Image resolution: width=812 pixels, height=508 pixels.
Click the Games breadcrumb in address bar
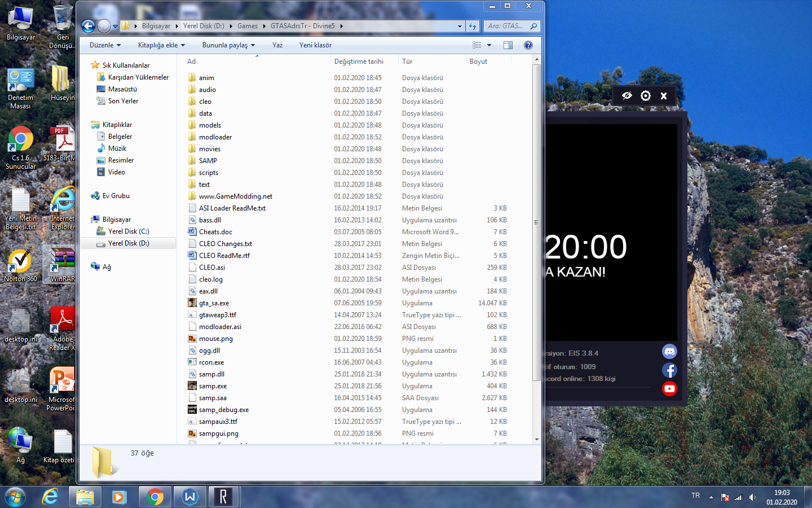tap(248, 26)
